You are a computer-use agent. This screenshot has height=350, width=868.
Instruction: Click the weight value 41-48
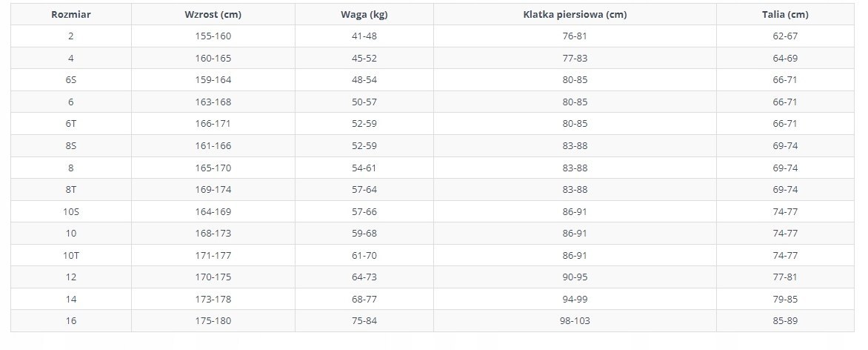364,36
